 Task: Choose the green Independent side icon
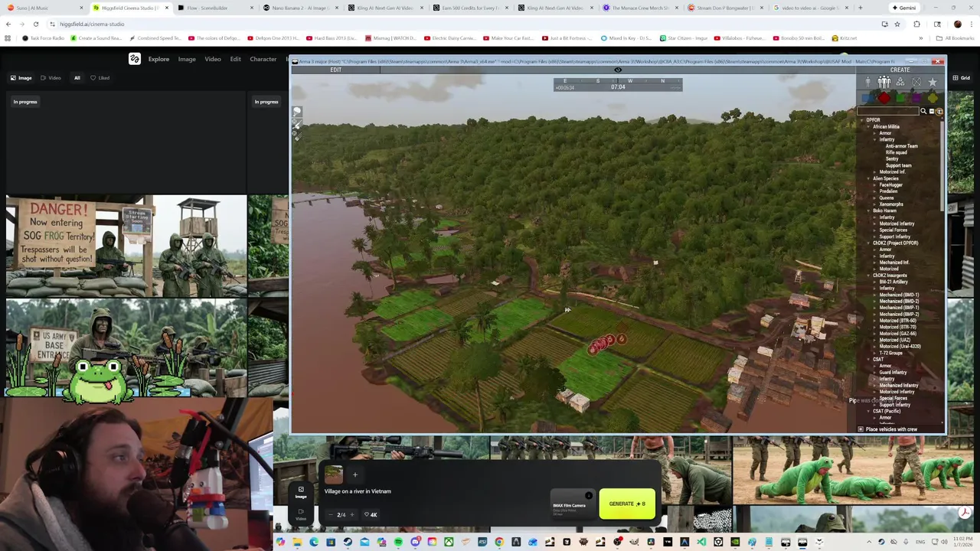click(x=900, y=98)
